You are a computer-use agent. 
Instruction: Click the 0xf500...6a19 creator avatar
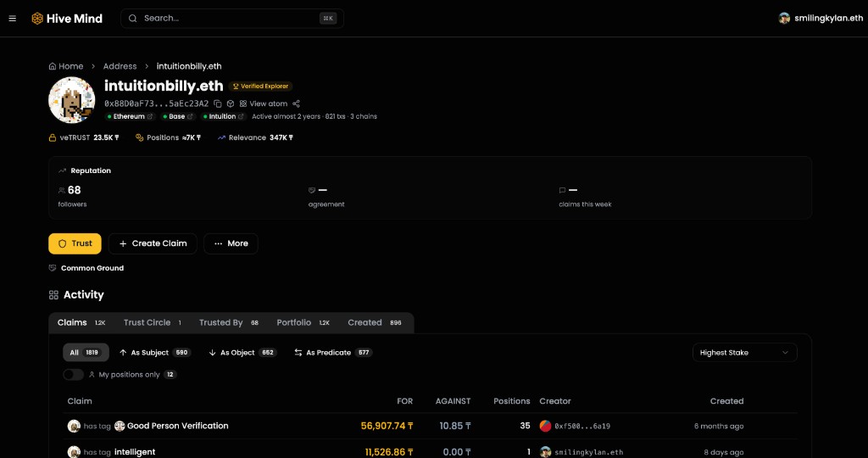pyautogui.click(x=545, y=426)
